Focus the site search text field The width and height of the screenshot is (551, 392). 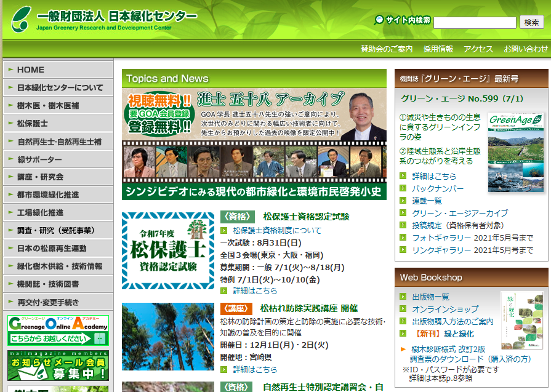pos(475,23)
